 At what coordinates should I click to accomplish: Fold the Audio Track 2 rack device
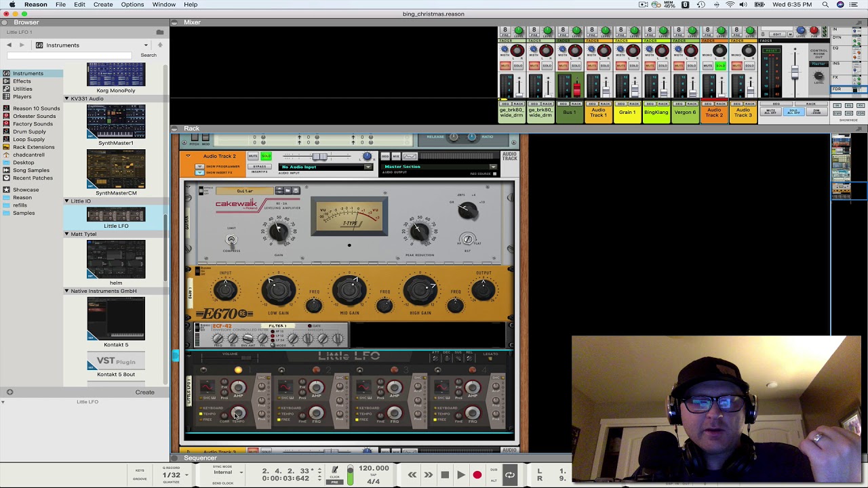pos(188,157)
